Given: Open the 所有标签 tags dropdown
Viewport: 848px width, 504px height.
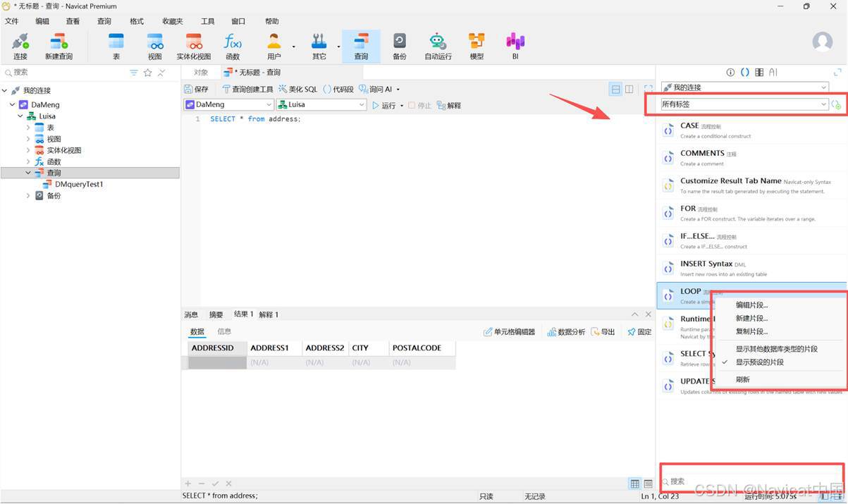Looking at the screenshot, I should click(744, 104).
